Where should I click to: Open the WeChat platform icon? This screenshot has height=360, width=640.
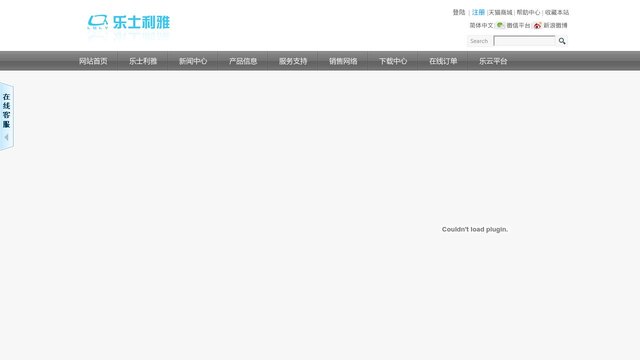coord(500,25)
